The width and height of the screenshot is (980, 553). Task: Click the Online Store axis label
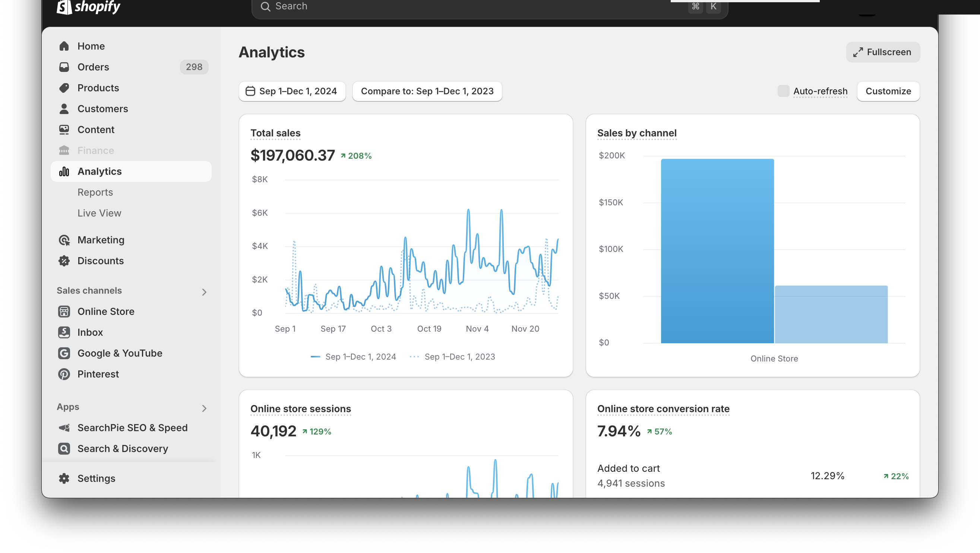(x=774, y=358)
